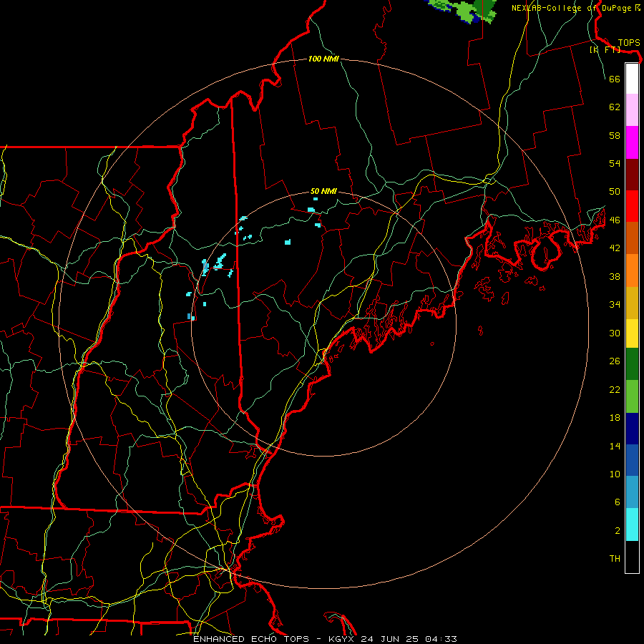Click the '6' legend value
The image size is (644, 644).
tap(618, 502)
